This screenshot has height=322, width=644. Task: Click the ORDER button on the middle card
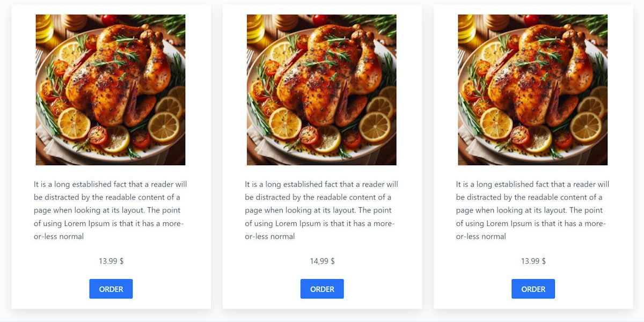tap(322, 288)
